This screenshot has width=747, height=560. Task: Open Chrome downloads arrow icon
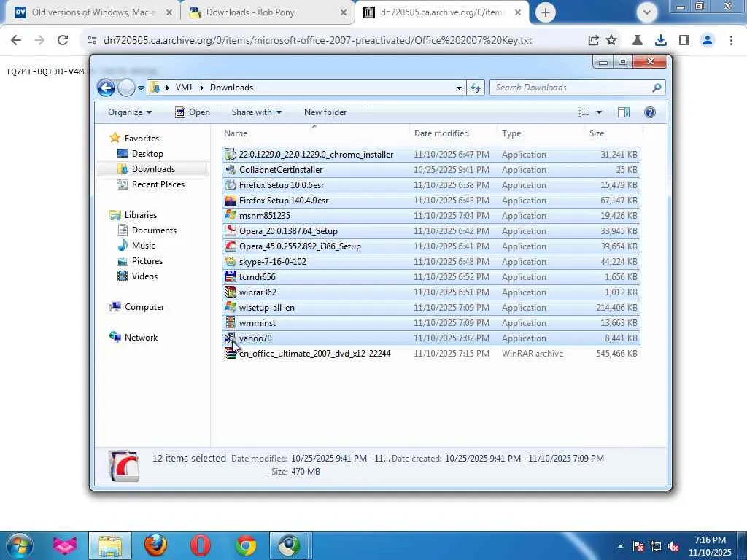tap(661, 41)
